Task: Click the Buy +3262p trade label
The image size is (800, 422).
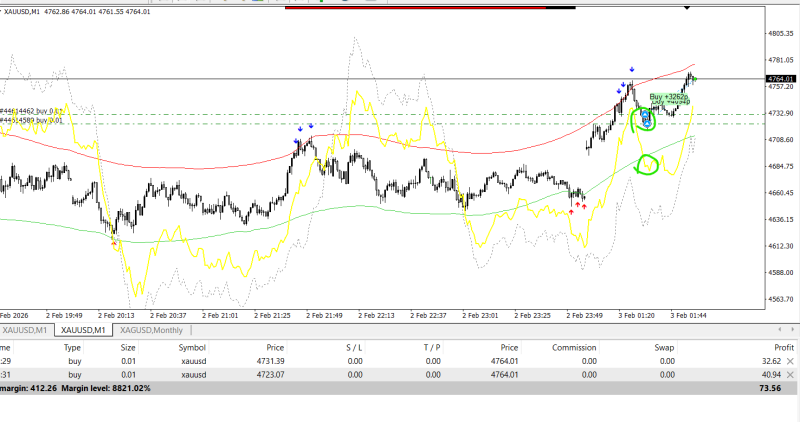Action: click(668, 96)
